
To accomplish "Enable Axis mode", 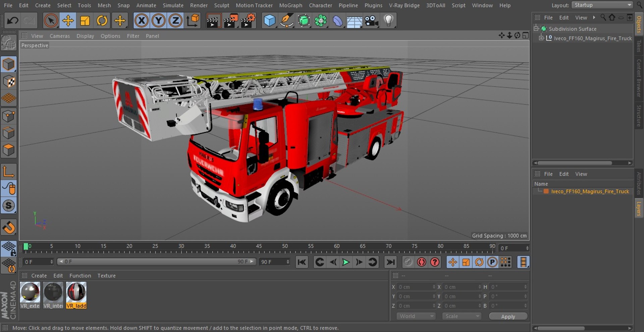I will point(8,172).
